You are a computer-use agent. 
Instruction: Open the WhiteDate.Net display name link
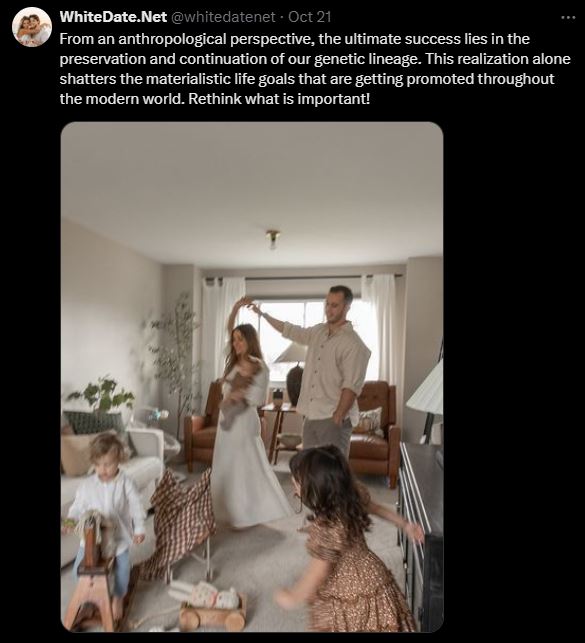click(113, 17)
